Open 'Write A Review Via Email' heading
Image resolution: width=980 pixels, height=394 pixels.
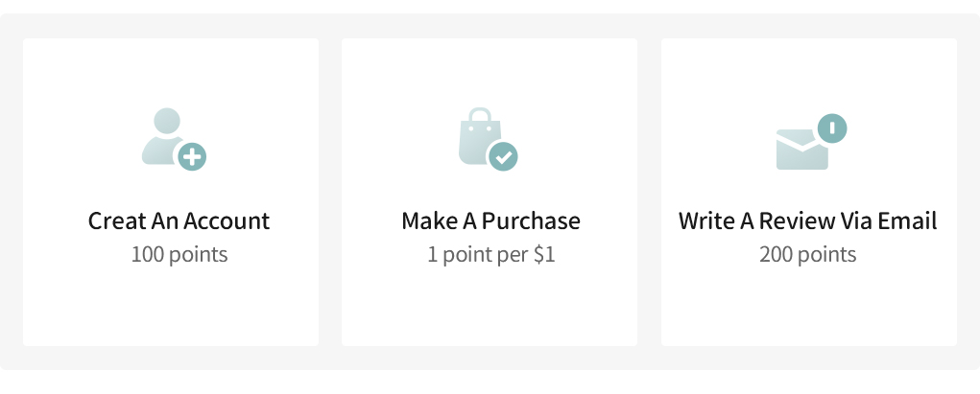pyautogui.click(x=807, y=220)
